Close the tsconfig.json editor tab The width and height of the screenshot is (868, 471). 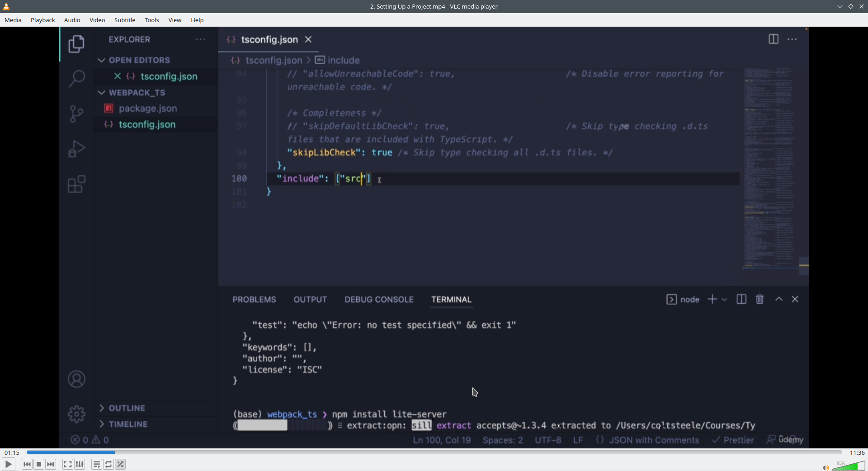308,40
